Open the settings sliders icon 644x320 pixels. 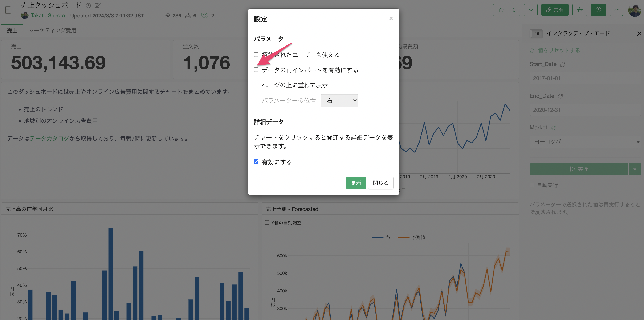580,10
